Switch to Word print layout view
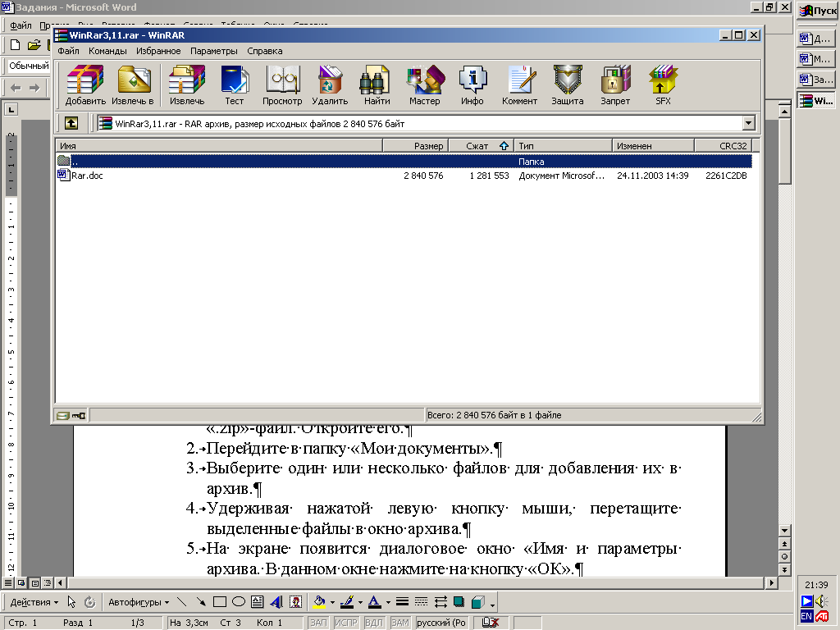 pos(34,583)
